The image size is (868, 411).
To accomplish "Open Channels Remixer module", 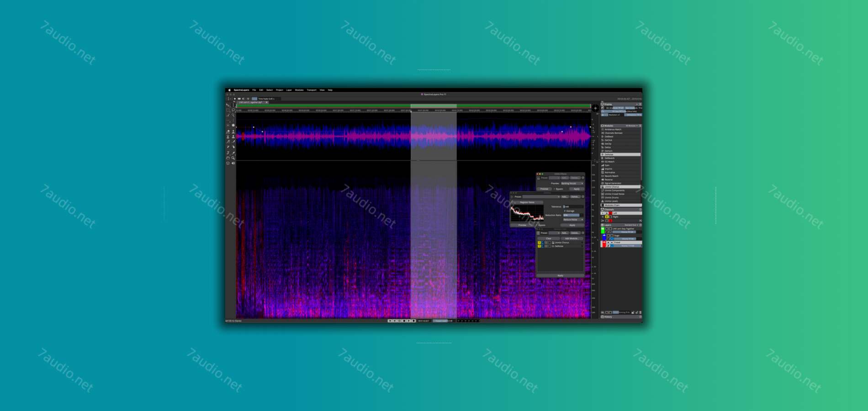I will (x=620, y=133).
